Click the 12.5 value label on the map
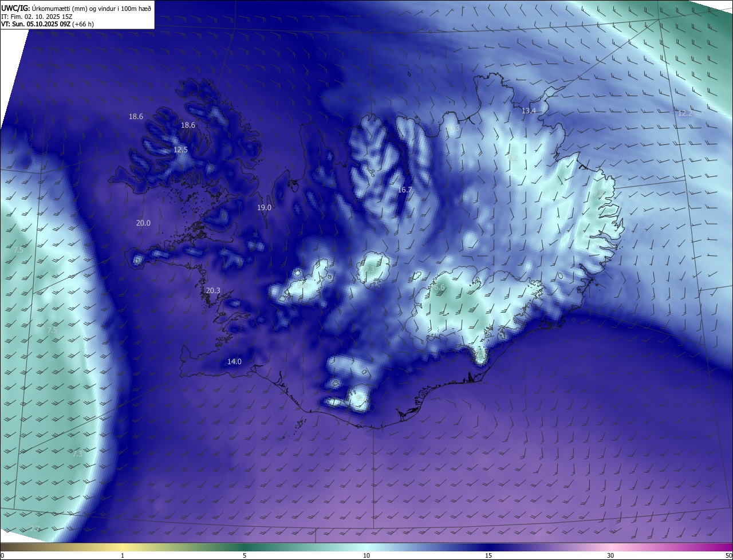This screenshot has height=560, width=733. tap(180, 150)
